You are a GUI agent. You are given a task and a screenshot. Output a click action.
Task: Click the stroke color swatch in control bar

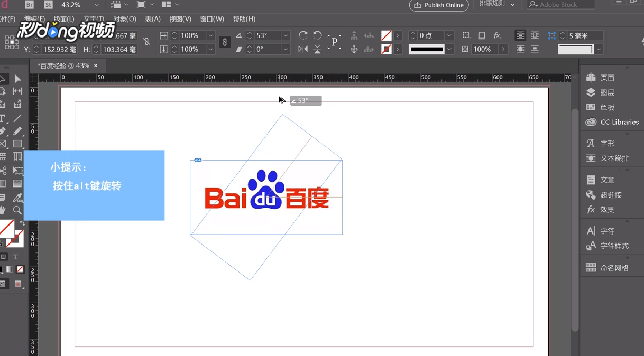(387, 49)
